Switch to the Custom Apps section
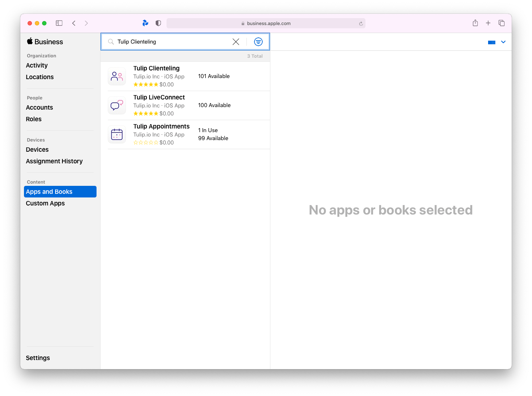 coord(45,203)
